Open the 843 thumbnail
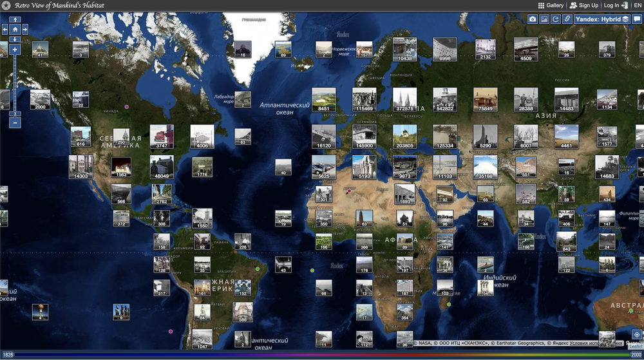 pos(566,242)
